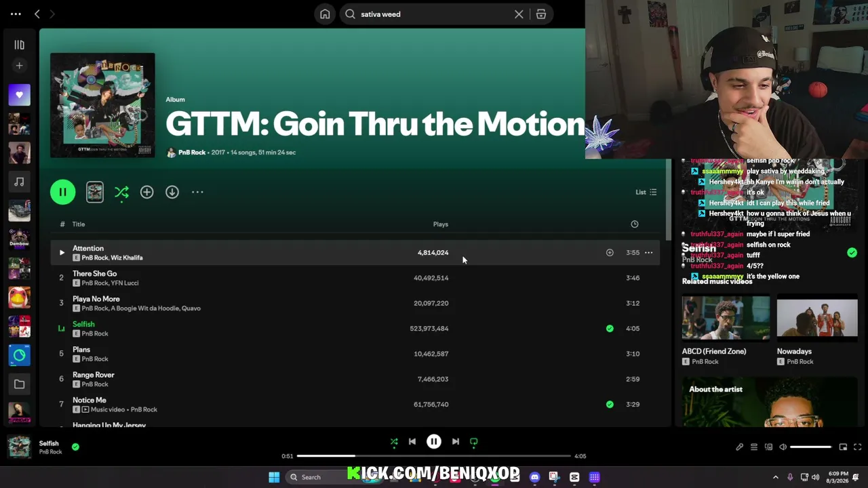
Task: Click the Selfish title in now-playing bar
Action: coord(49,443)
